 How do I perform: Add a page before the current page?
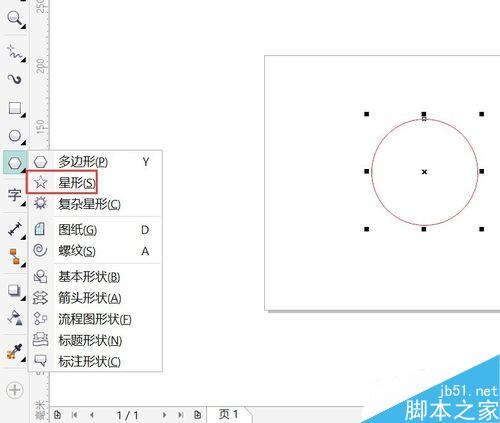[58, 415]
